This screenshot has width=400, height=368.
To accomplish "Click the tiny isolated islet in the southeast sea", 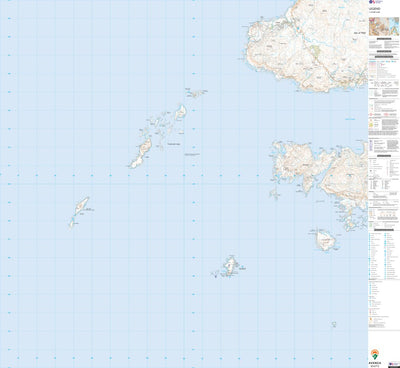I will [334, 324].
